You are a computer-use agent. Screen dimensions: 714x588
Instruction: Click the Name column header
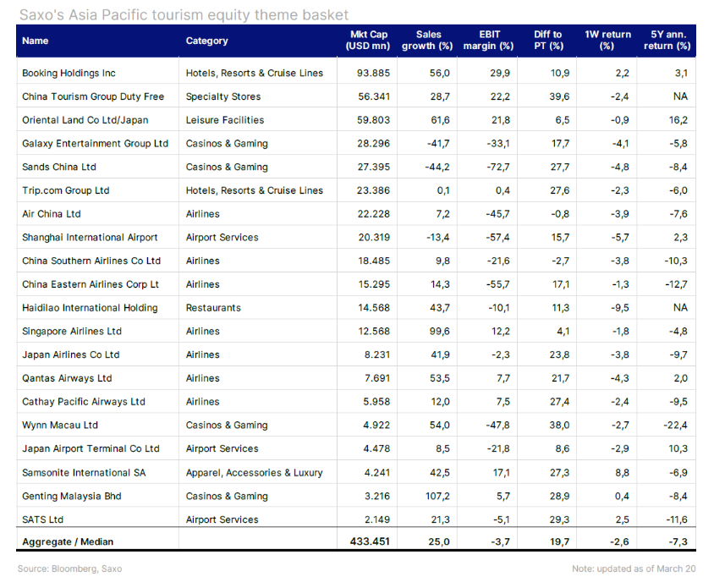35,41
